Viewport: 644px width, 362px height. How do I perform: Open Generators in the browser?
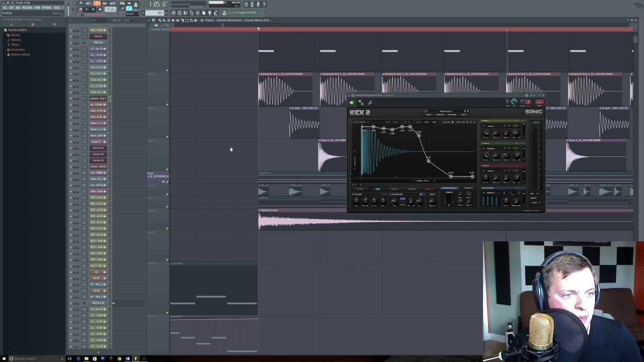pyautogui.click(x=18, y=50)
